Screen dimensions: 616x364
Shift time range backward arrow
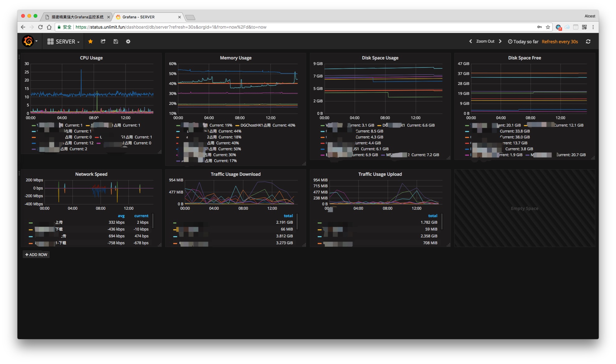(470, 41)
